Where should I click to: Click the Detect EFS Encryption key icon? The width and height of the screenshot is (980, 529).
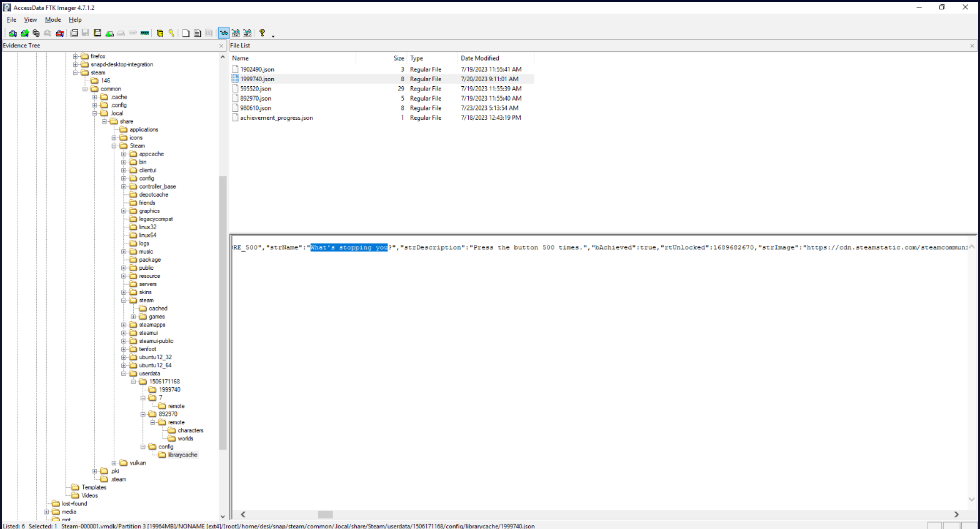coord(171,33)
